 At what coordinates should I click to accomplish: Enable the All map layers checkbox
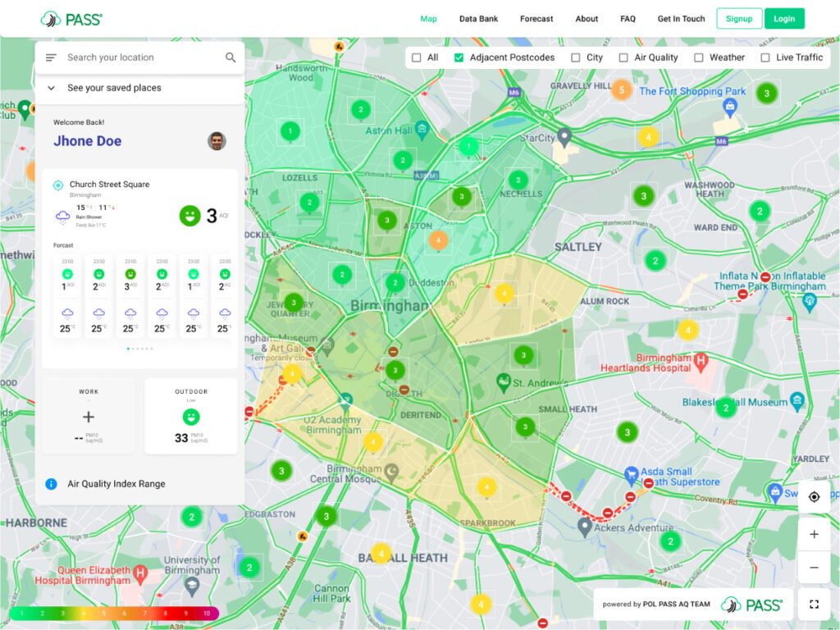(x=418, y=57)
